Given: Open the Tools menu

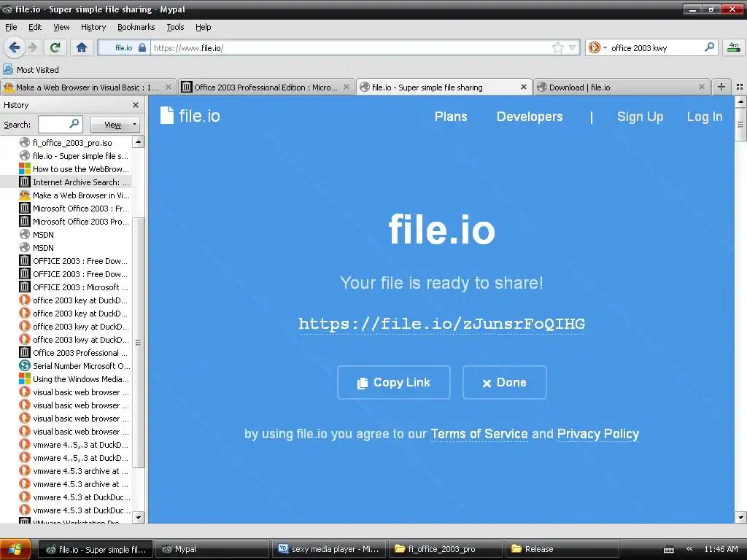Looking at the screenshot, I should pos(175,27).
